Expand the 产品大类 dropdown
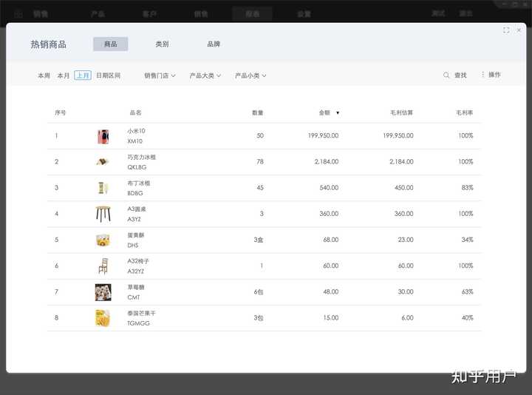The height and width of the screenshot is (395, 532). tap(205, 75)
